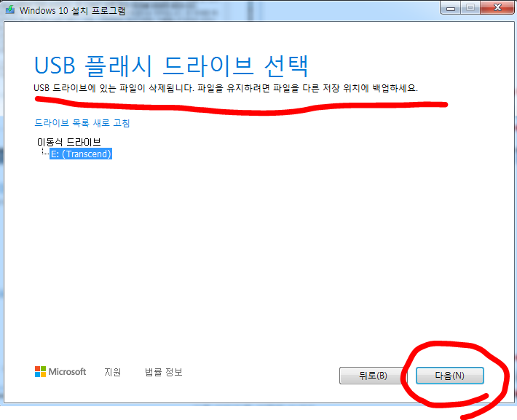Click the USB 플래시 드라이브 선택 heading
Viewport: 517px width, 420px height.
click(171, 66)
